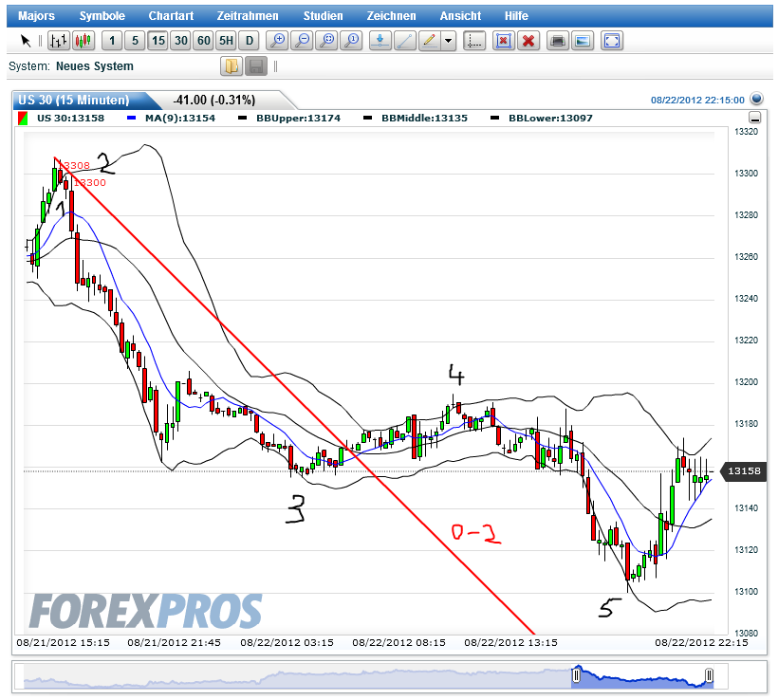Collapse the chart legend with the minimize control
The image size is (778, 700).
click(x=755, y=117)
